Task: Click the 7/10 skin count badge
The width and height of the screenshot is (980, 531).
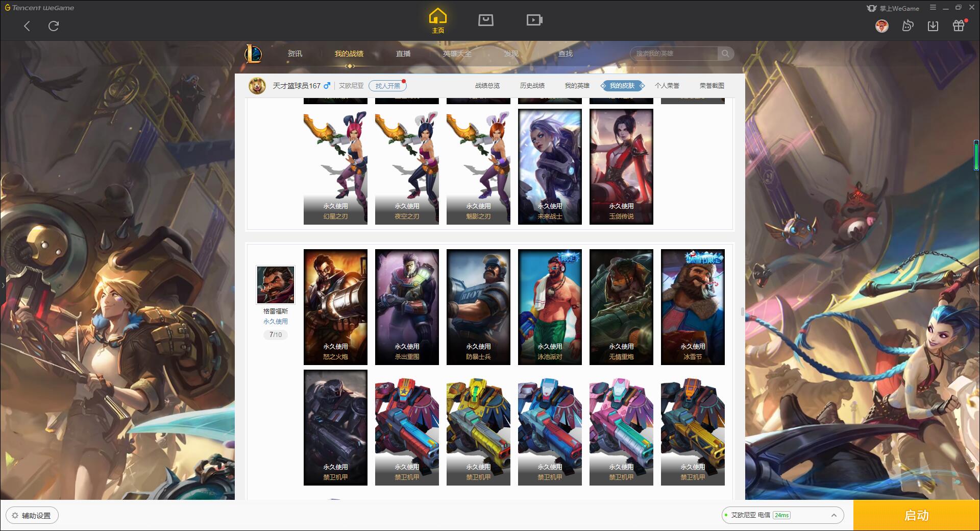Action: click(276, 335)
